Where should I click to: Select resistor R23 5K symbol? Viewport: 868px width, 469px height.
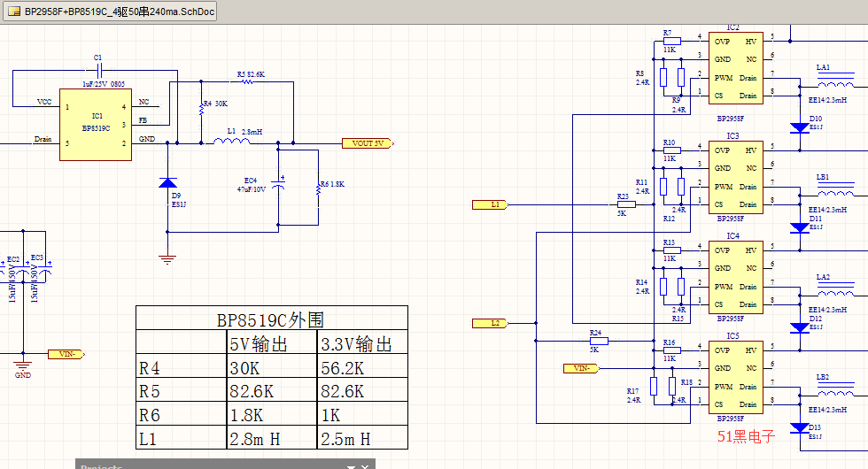[x=626, y=204]
